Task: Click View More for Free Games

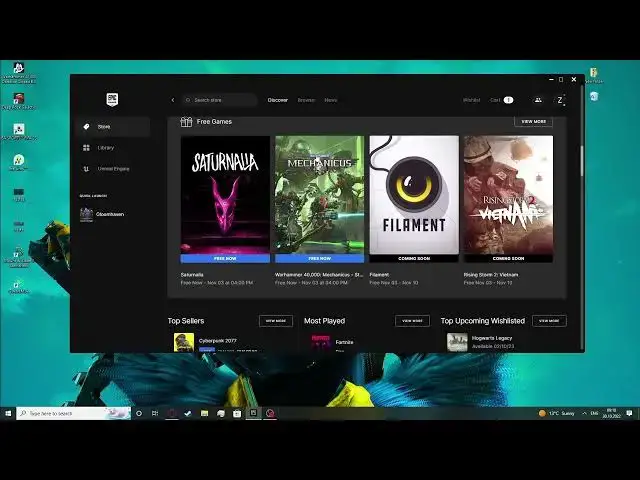Action: (533, 122)
